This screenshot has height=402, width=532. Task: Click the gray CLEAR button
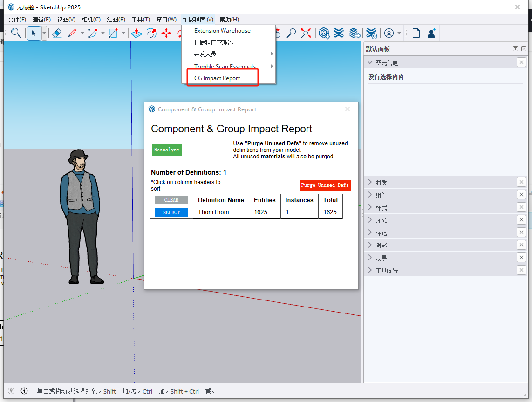(171, 200)
